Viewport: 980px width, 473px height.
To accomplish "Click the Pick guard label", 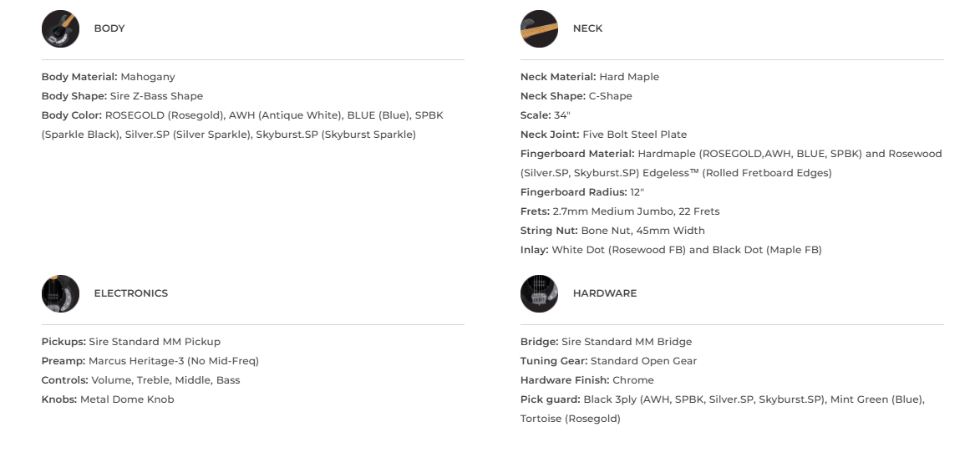I will (x=551, y=399).
